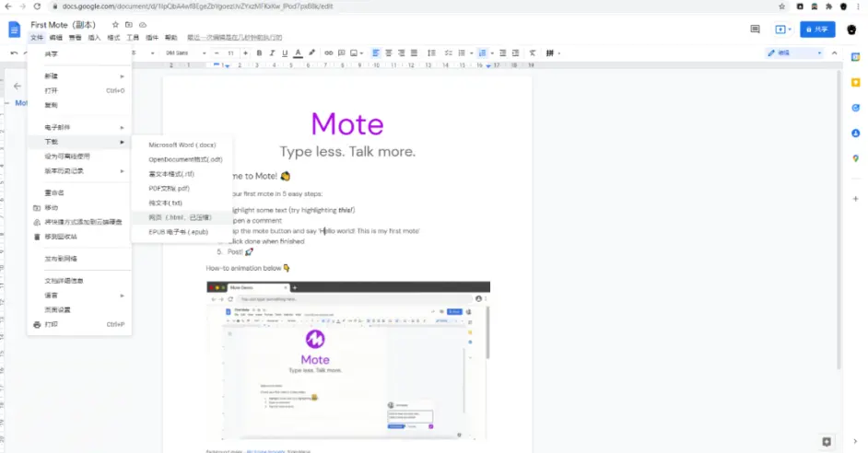Image resolution: width=868 pixels, height=453 pixels.
Task: Get add-ons with the side panel plus
Action: [855, 199]
